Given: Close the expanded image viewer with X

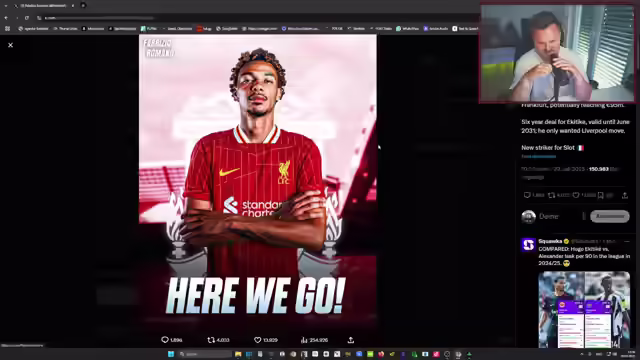Looking at the screenshot, I should tap(11, 45).
